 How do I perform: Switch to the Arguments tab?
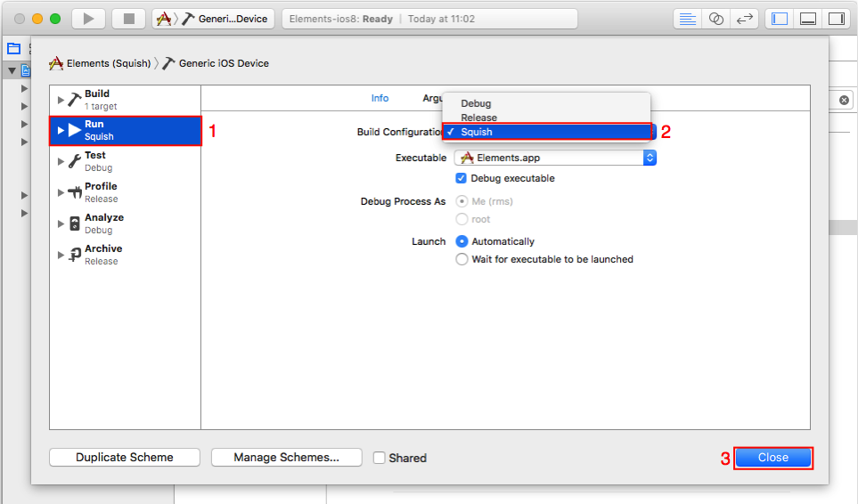[x=432, y=98]
